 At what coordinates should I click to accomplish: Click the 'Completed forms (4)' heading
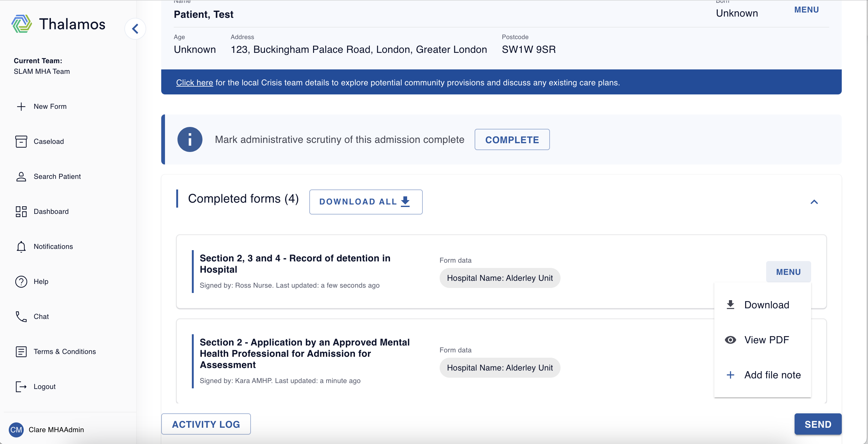[x=243, y=199]
